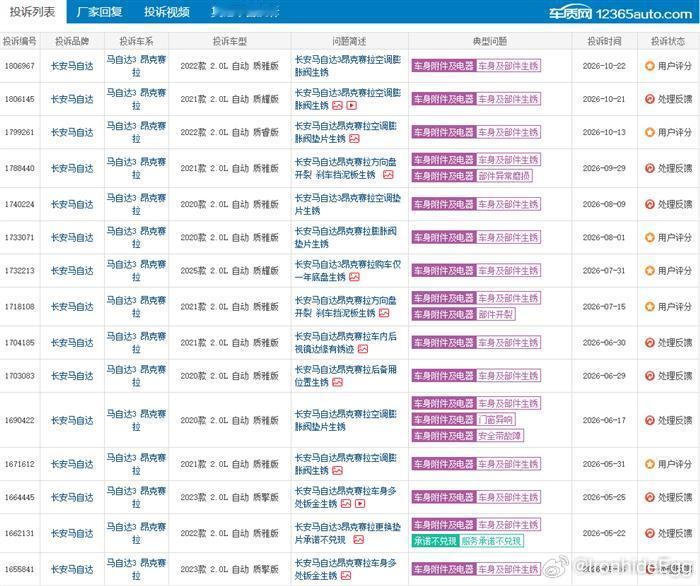
Task: Click the red 处理反馈 status icon for 1806145
Action: coord(650,99)
